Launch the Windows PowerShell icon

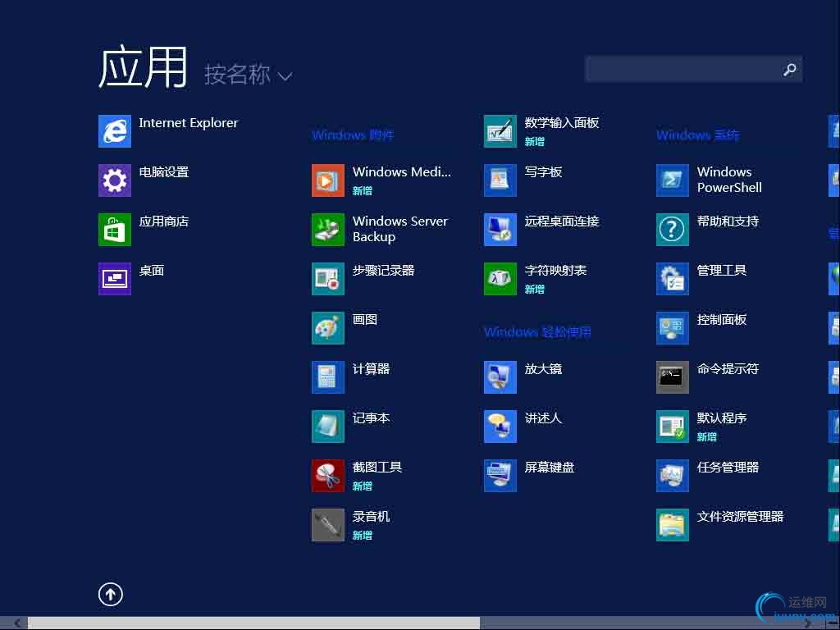(673, 180)
